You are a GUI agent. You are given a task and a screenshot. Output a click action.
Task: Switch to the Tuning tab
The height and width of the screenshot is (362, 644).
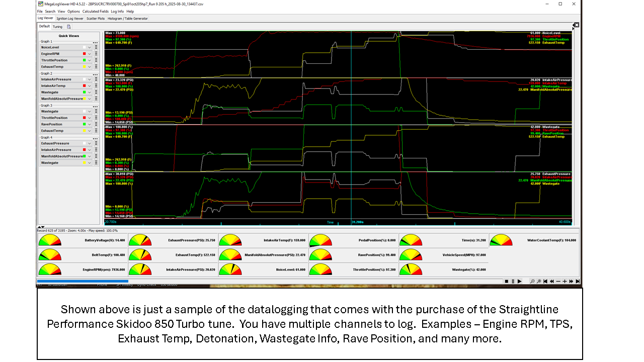click(57, 27)
